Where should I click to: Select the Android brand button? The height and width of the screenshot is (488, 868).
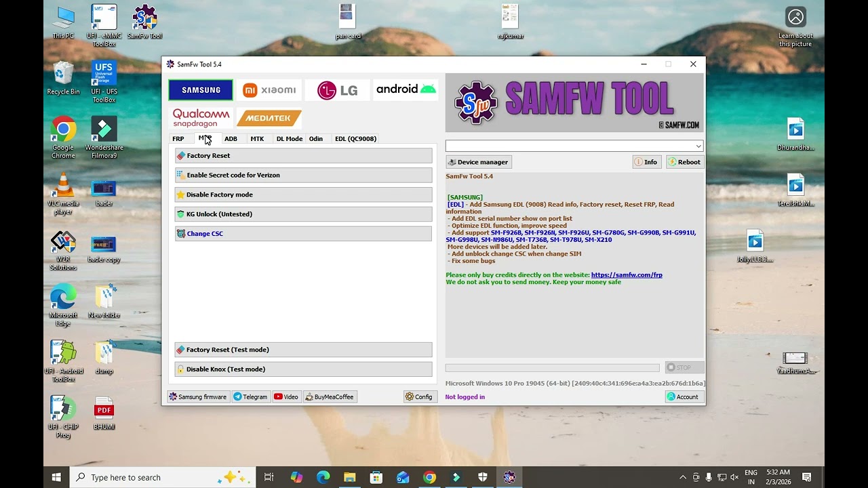tap(406, 90)
